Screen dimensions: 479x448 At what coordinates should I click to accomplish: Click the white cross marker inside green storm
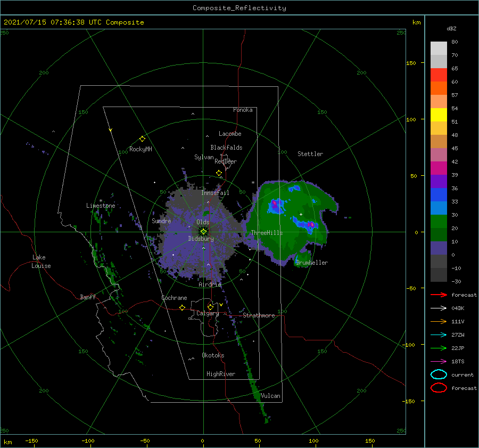coord(301,214)
